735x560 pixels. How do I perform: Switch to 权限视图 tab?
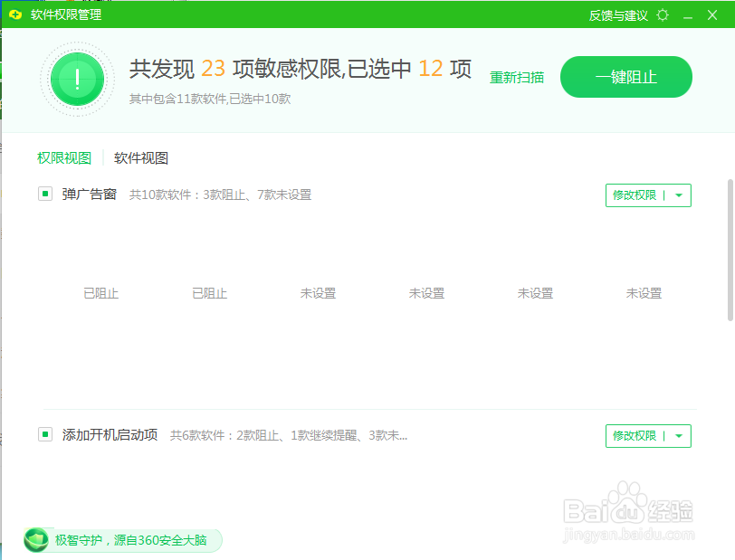(64, 158)
